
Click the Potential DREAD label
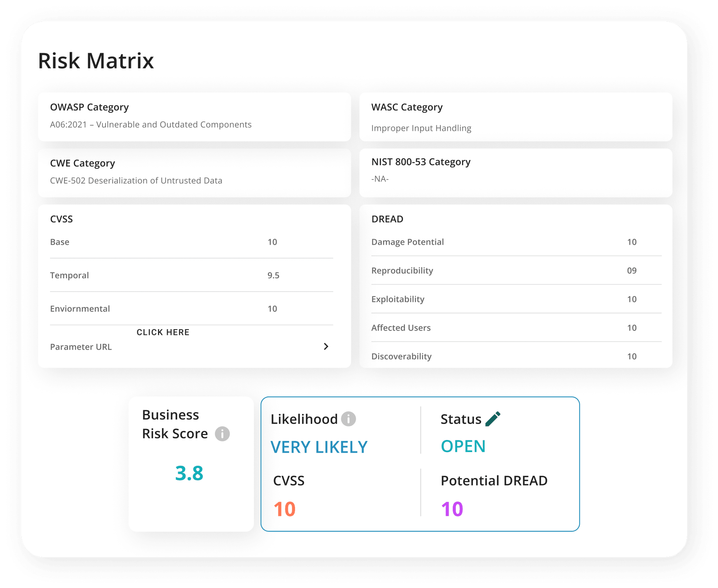point(494,481)
